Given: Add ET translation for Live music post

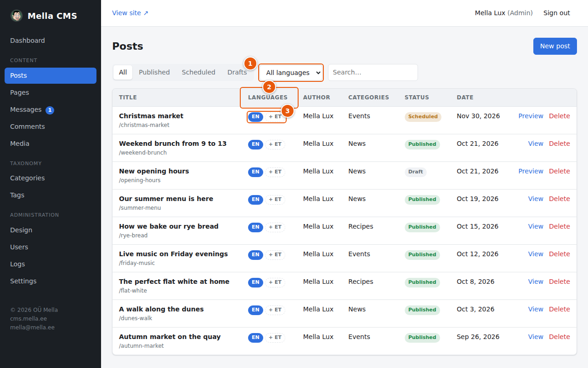Looking at the screenshot, I should pos(275,255).
